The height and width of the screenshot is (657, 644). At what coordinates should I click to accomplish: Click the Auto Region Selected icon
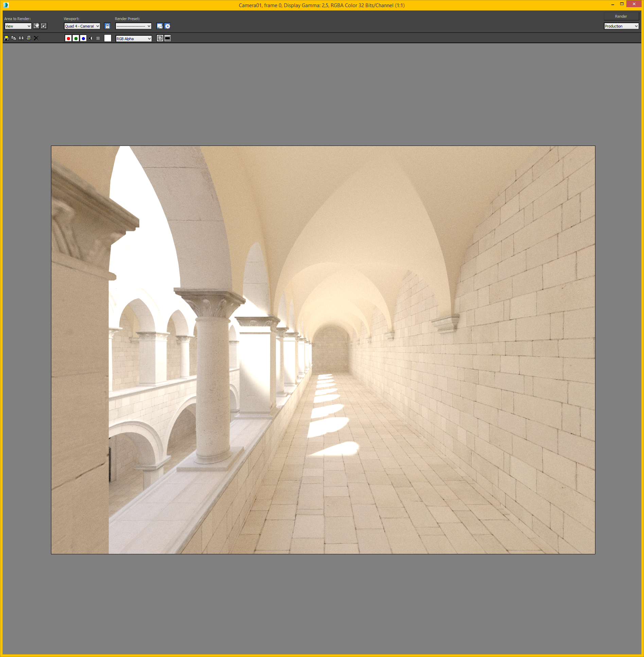(44, 26)
